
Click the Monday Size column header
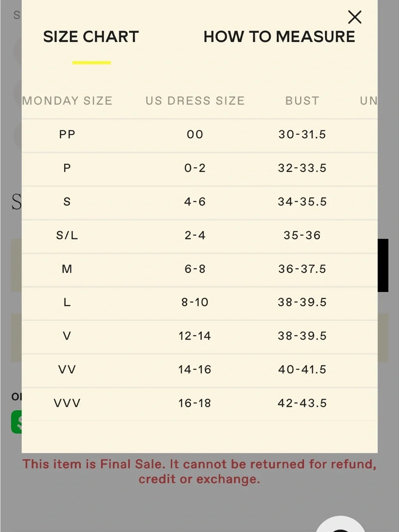click(67, 101)
